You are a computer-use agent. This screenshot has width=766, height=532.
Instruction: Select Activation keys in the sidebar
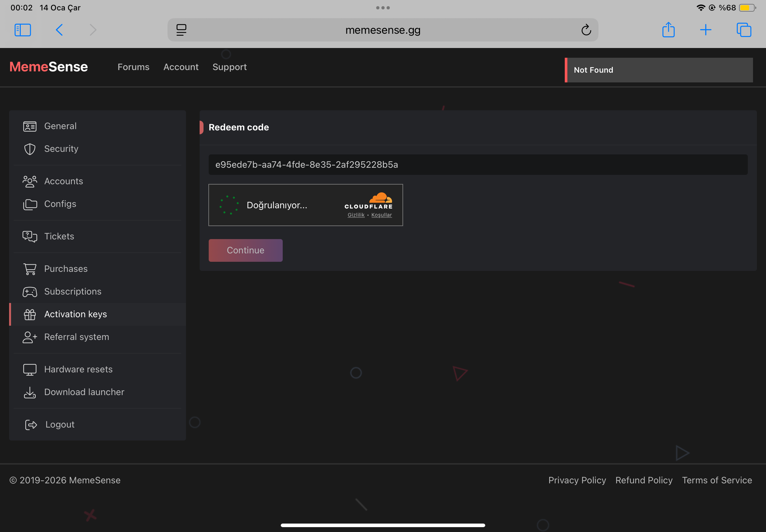(97, 314)
